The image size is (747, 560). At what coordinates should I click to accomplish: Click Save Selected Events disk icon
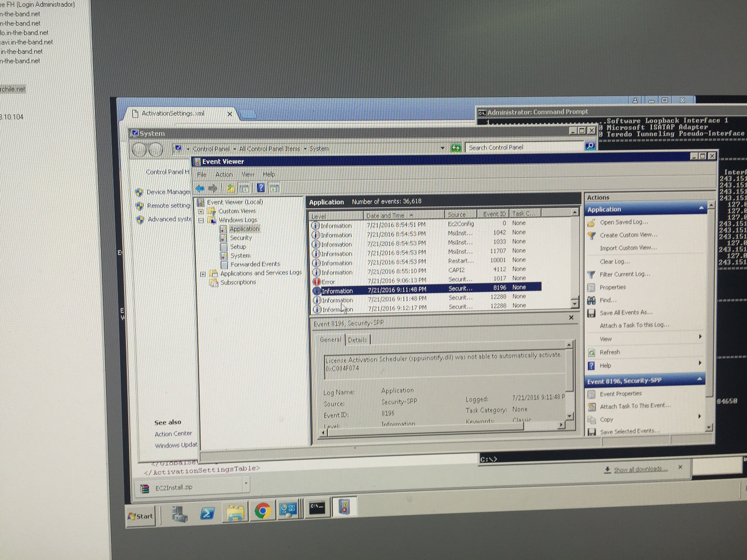coord(591,431)
